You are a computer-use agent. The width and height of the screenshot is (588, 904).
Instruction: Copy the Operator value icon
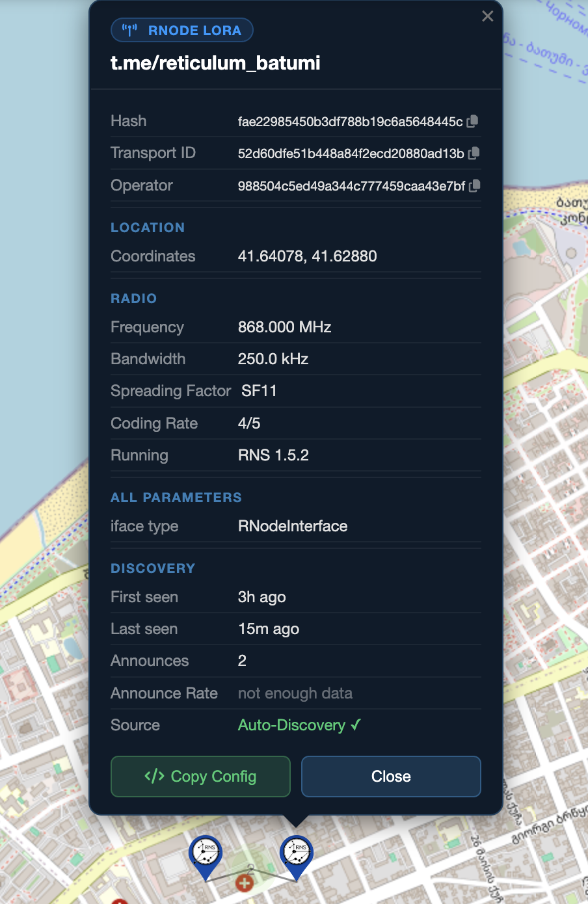pyautogui.click(x=475, y=185)
